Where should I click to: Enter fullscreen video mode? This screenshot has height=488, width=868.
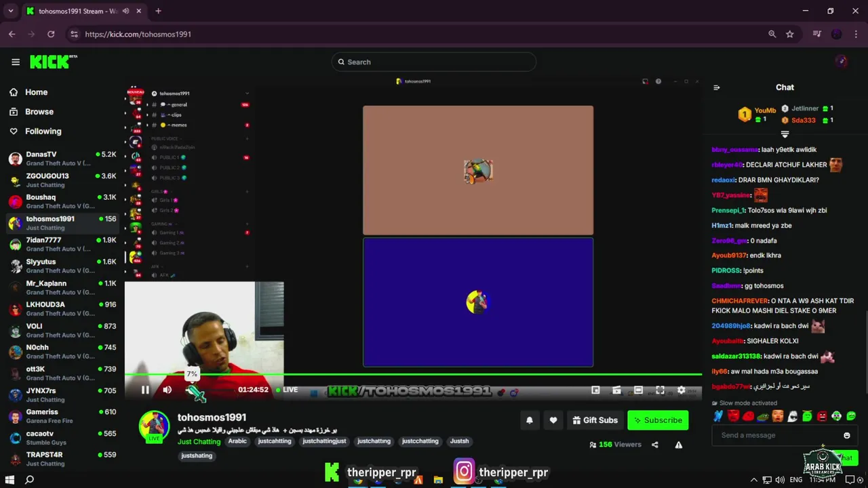(660, 390)
